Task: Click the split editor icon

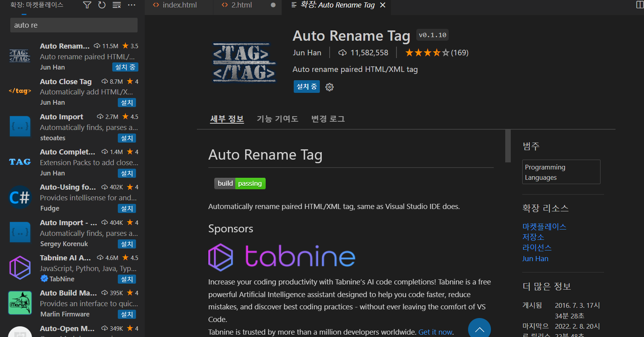Action: [x=640, y=5]
